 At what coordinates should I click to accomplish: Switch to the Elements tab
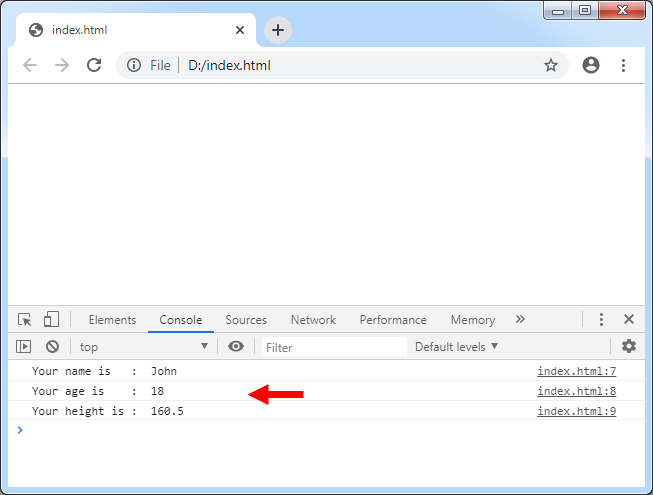(x=112, y=320)
